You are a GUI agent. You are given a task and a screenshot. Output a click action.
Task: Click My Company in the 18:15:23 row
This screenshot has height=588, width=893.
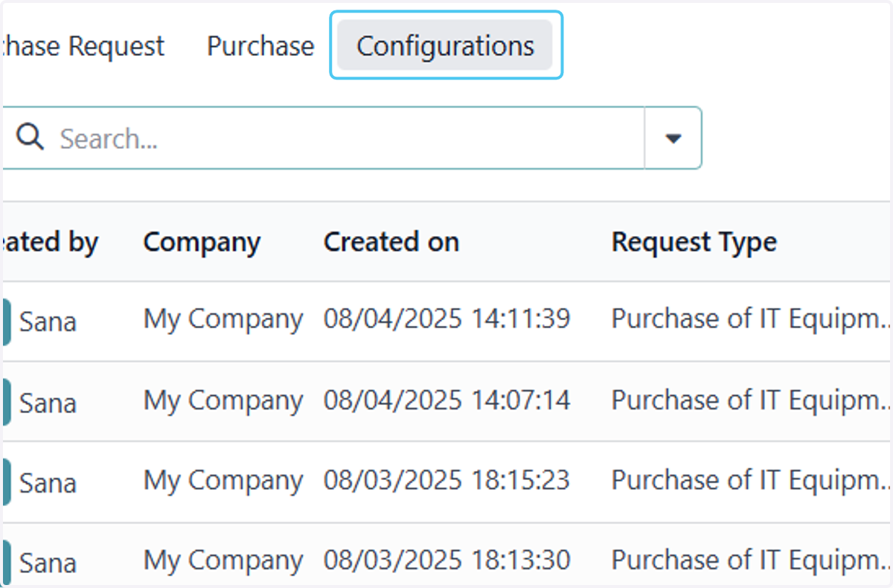223,481
